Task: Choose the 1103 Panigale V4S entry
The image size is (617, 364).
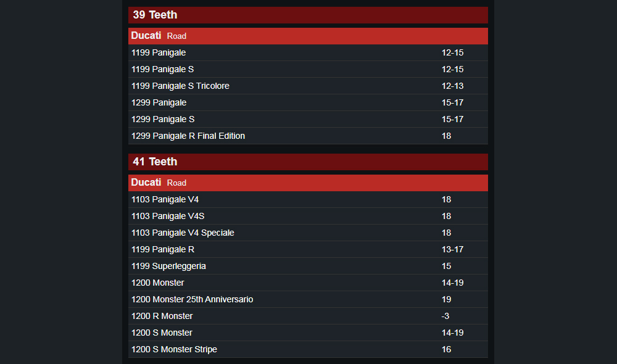Action: (x=308, y=216)
